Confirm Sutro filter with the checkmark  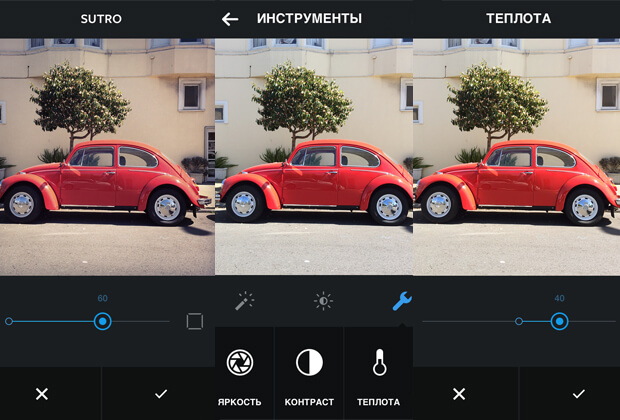tap(160, 394)
